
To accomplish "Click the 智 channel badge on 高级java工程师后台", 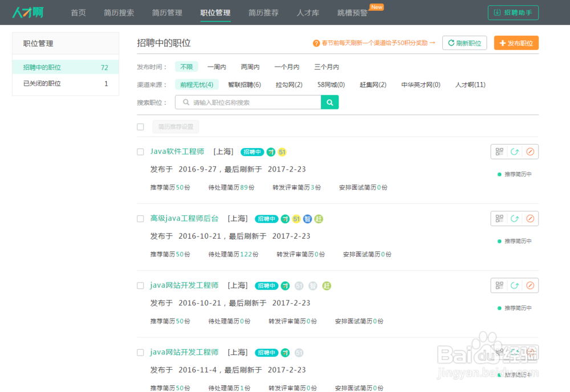I will 307,219.
